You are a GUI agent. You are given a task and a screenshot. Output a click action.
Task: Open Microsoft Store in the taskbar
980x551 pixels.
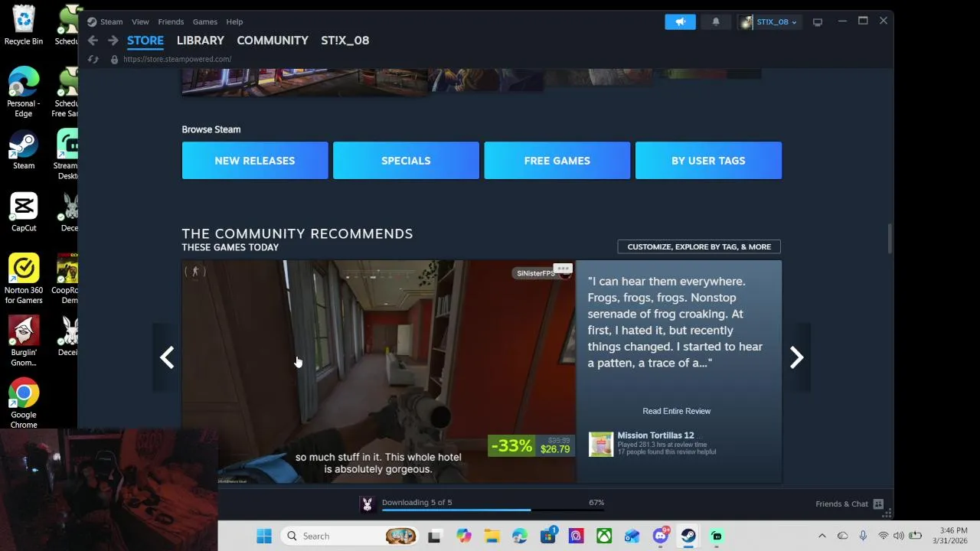pyautogui.click(x=548, y=536)
